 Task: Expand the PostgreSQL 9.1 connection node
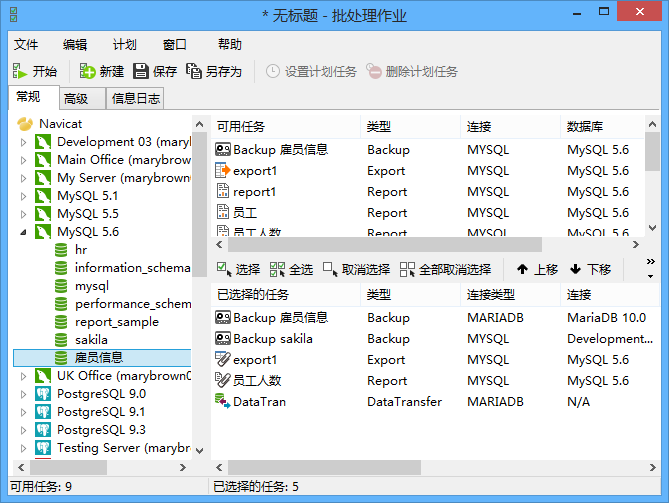pyautogui.click(x=24, y=412)
